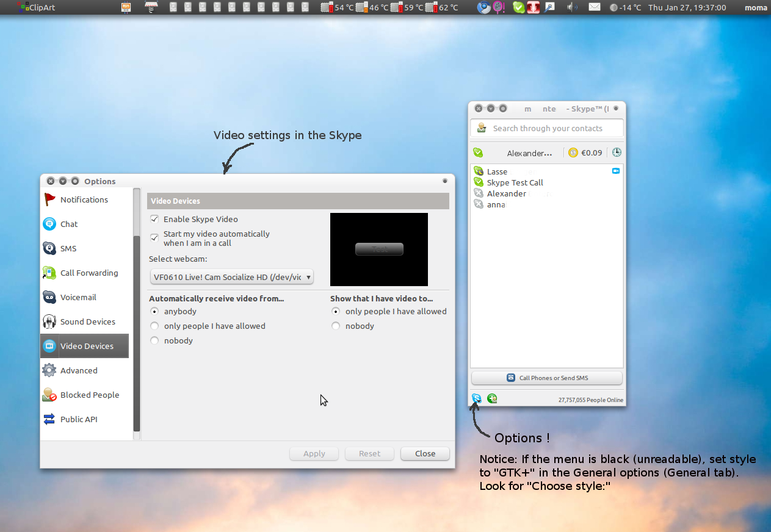Click the €0.09 Skype credit amount
This screenshot has height=532, width=771.
click(591, 153)
